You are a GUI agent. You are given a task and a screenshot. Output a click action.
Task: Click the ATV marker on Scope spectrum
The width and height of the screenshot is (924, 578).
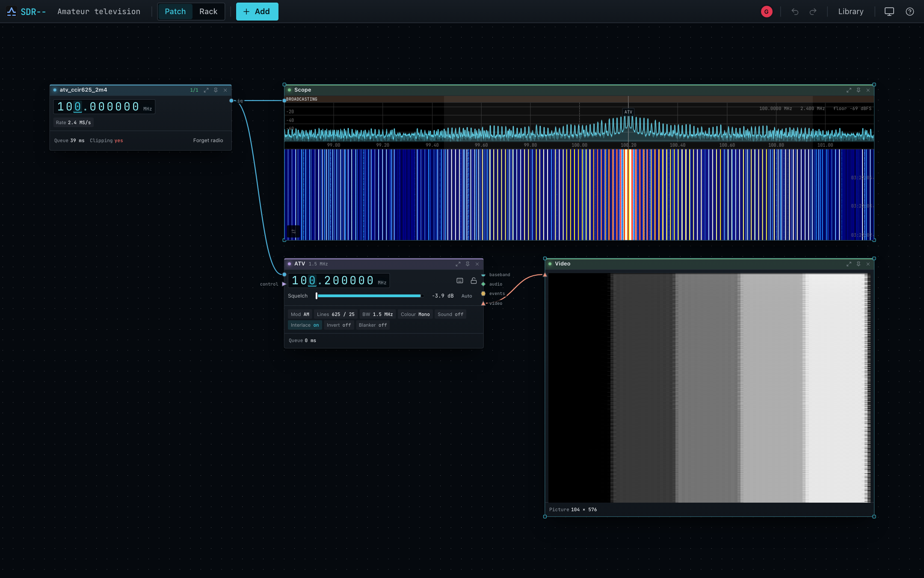628,112
